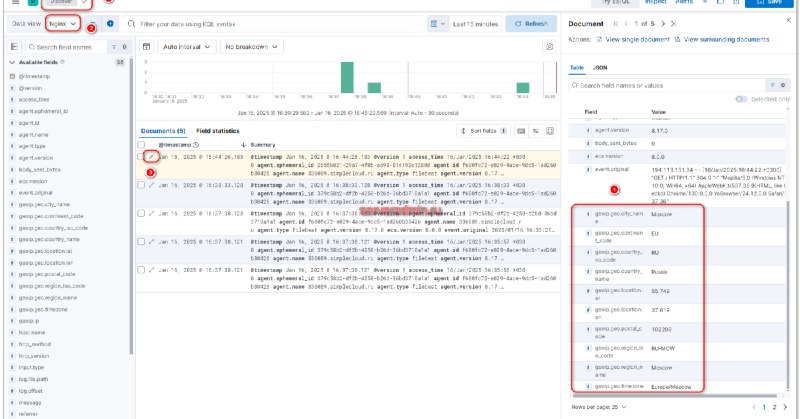
Task: Toggle the select-all rows checkbox
Action: (141, 145)
